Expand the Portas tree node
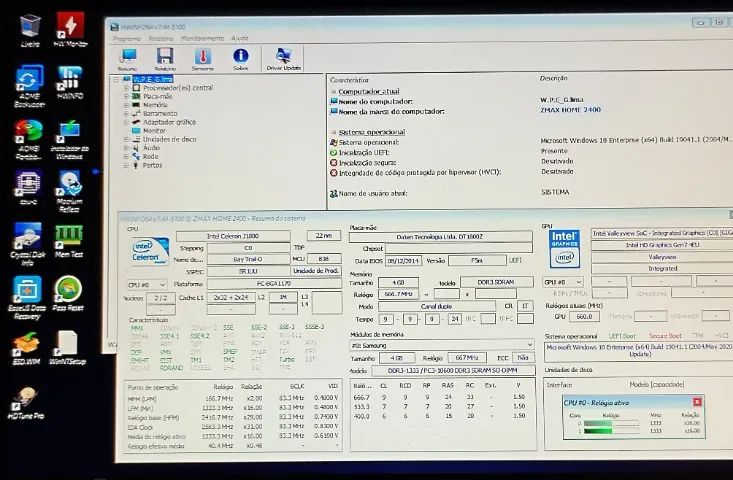The height and width of the screenshot is (480, 733). tap(126, 165)
